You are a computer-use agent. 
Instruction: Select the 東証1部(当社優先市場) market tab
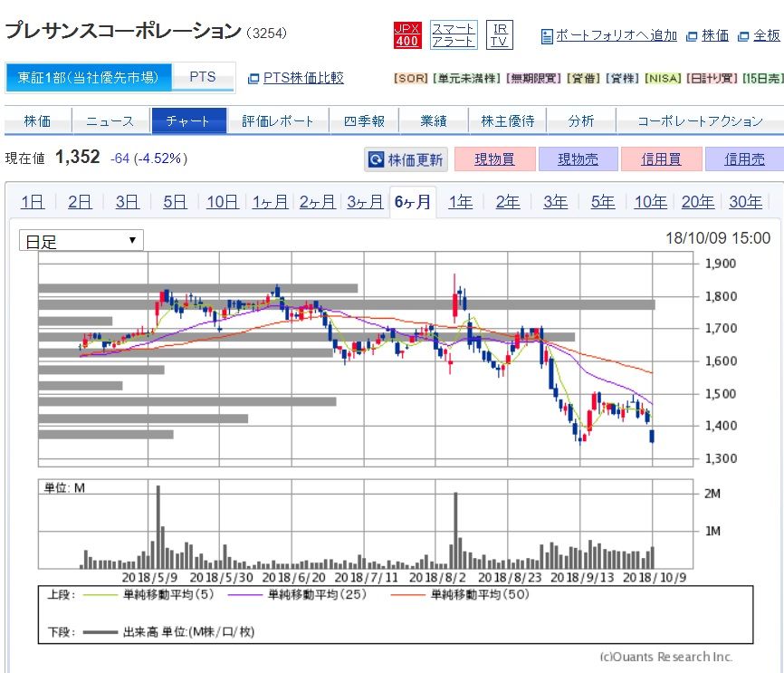(89, 77)
